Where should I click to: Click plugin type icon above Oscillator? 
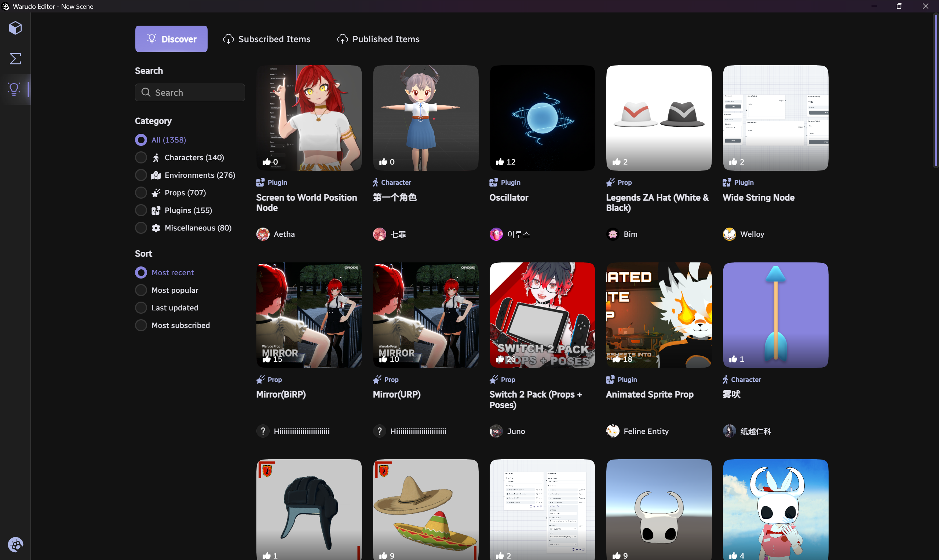pos(493,183)
